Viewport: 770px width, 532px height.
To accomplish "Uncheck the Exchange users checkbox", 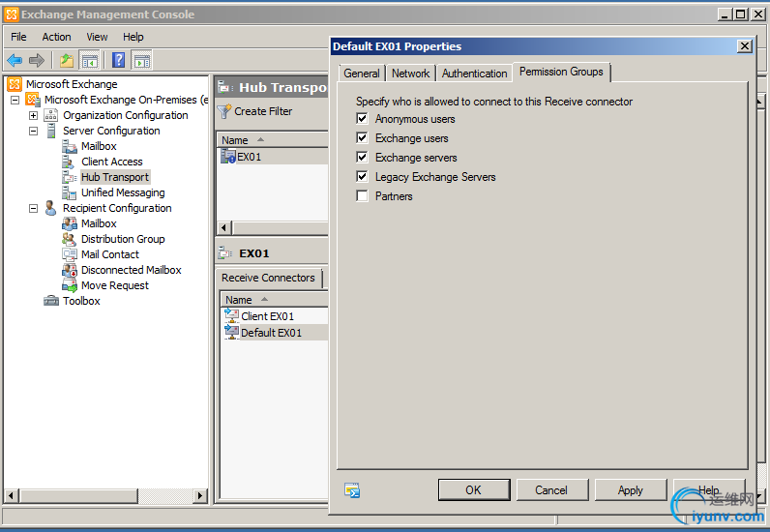I will tap(362, 137).
